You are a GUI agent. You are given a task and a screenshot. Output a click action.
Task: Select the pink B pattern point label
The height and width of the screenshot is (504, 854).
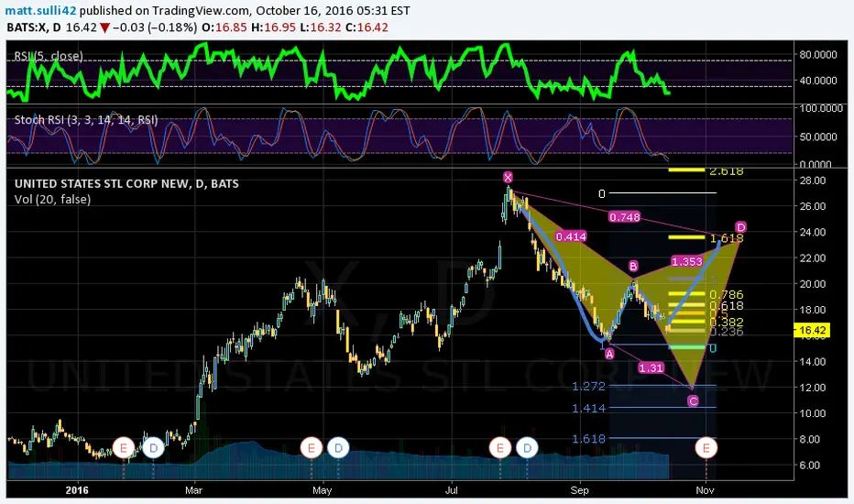coord(633,266)
